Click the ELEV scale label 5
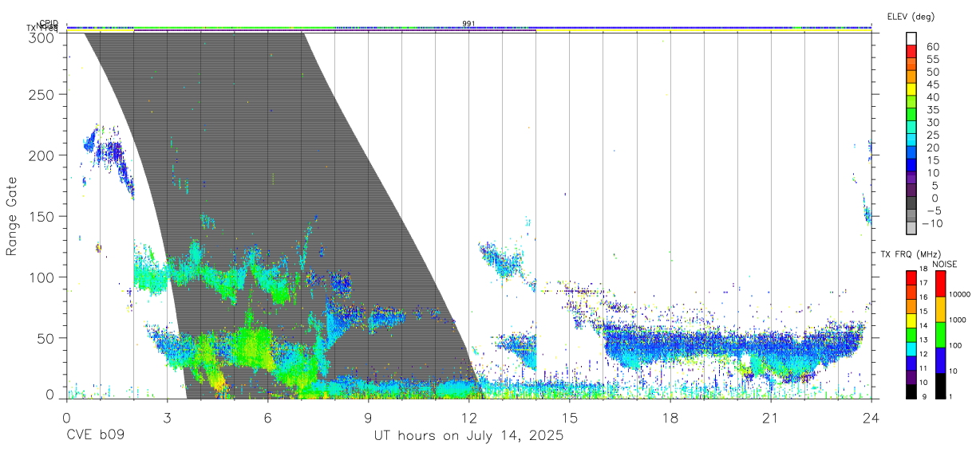Screen dimensions: 980x452 [x=936, y=186]
